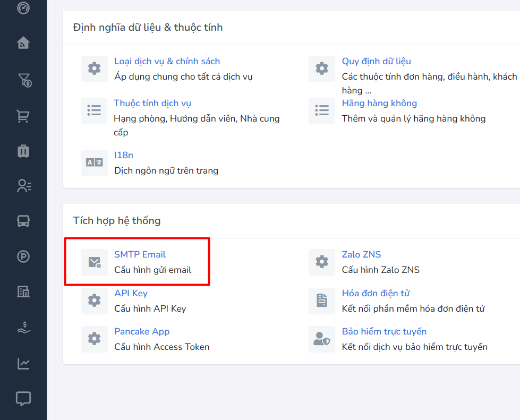The width and height of the screenshot is (520, 420).
Task: Click the circled P sidebar icon
Action: (23, 257)
